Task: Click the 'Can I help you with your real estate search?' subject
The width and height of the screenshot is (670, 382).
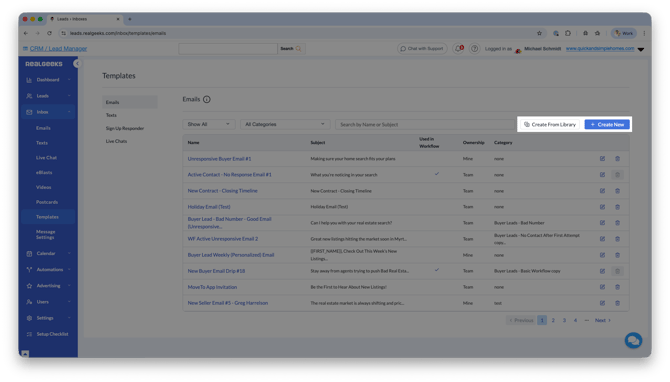Action: click(351, 223)
